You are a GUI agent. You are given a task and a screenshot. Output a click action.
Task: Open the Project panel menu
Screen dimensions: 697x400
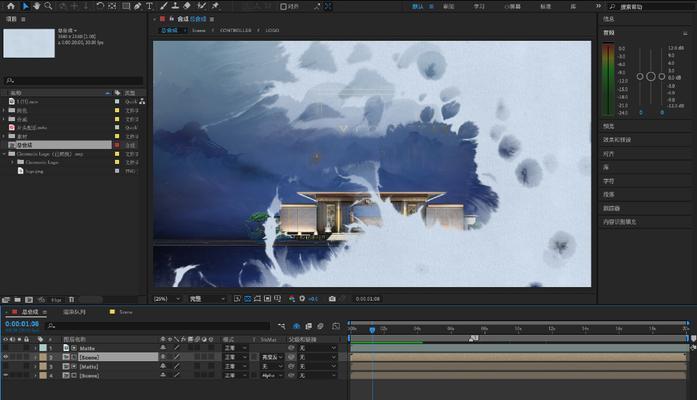pos(24,19)
